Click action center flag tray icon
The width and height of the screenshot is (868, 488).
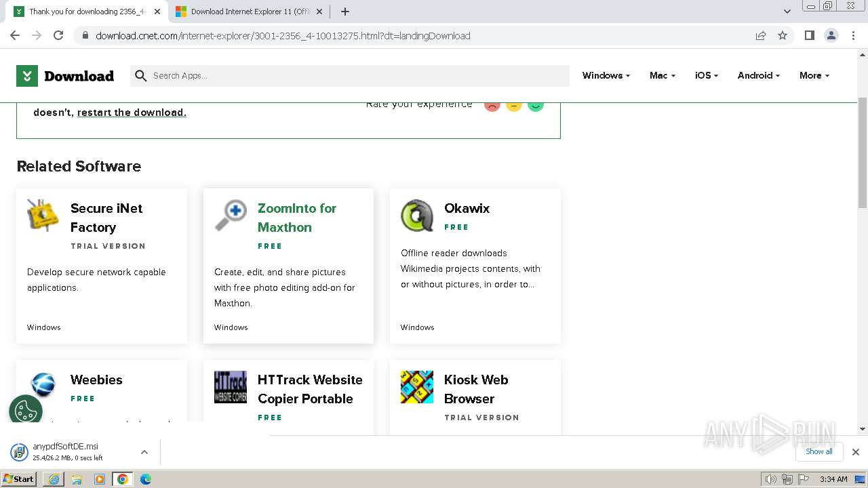tap(802, 479)
